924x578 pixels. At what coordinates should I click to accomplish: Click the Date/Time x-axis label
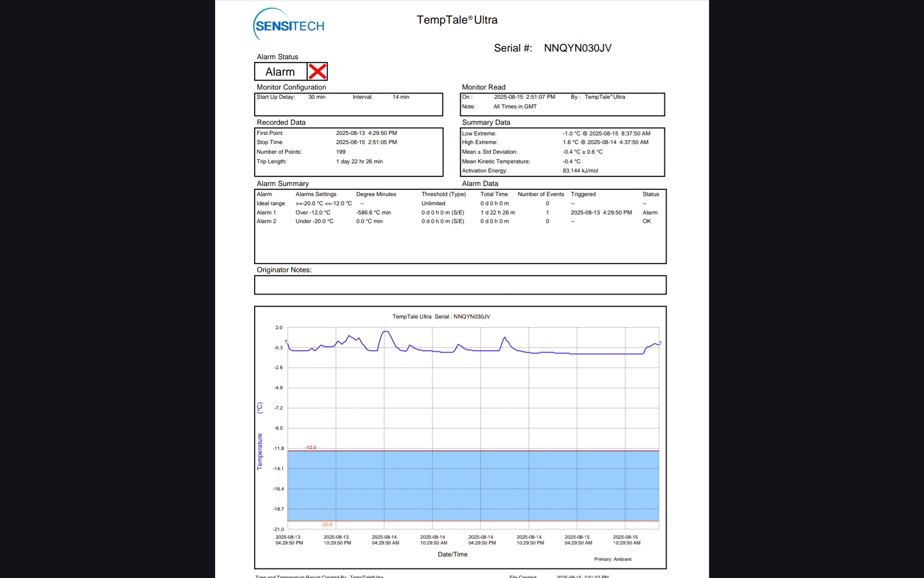(452, 554)
